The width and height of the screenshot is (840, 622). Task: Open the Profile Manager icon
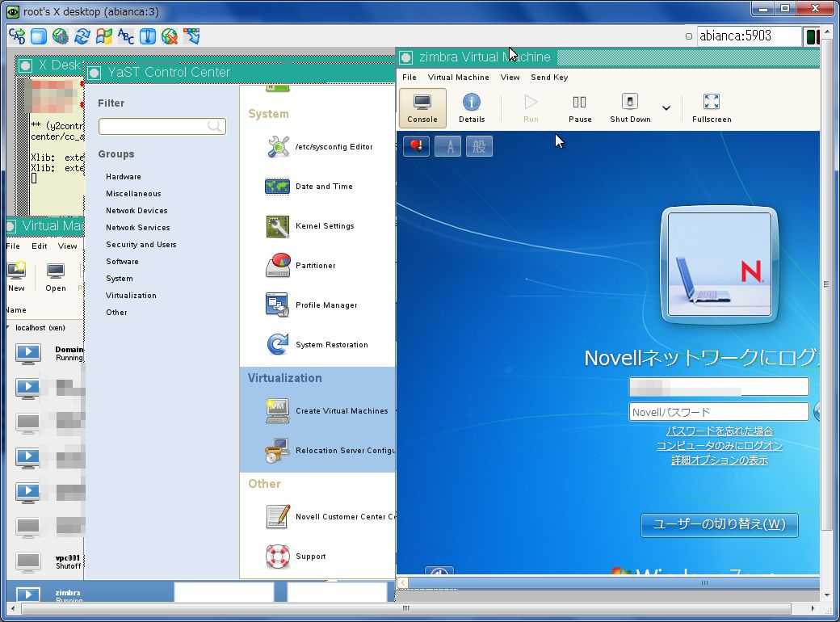click(x=278, y=305)
